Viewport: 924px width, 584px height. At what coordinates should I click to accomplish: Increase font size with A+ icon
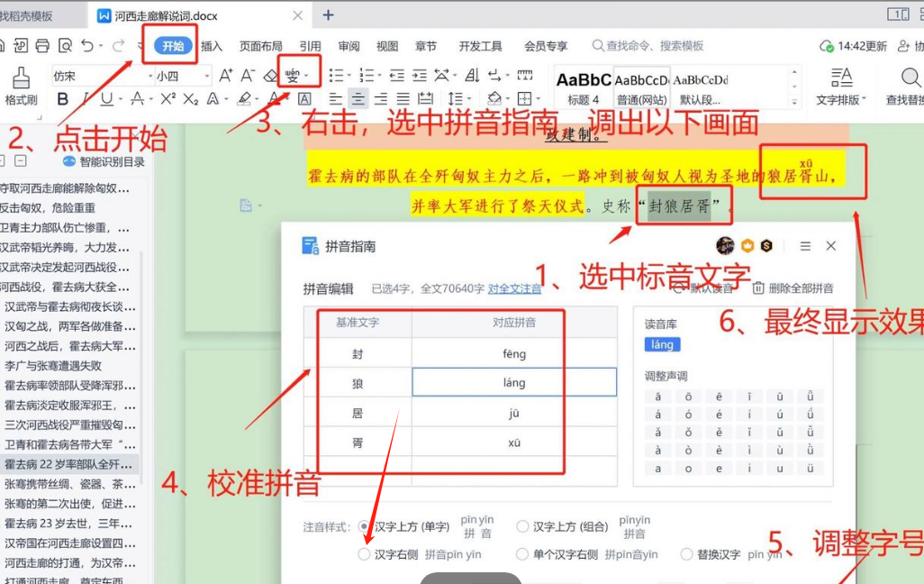tap(226, 76)
